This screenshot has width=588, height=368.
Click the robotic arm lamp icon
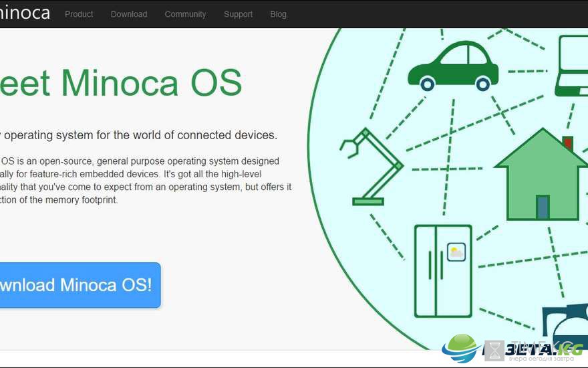click(372, 167)
